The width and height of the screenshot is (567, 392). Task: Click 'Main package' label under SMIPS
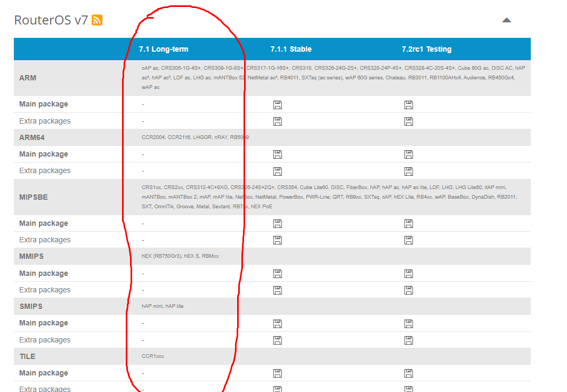(x=43, y=323)
